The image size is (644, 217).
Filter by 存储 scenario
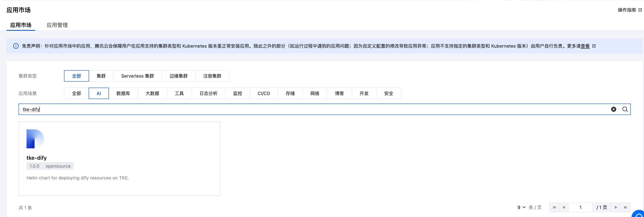point(290,93)
